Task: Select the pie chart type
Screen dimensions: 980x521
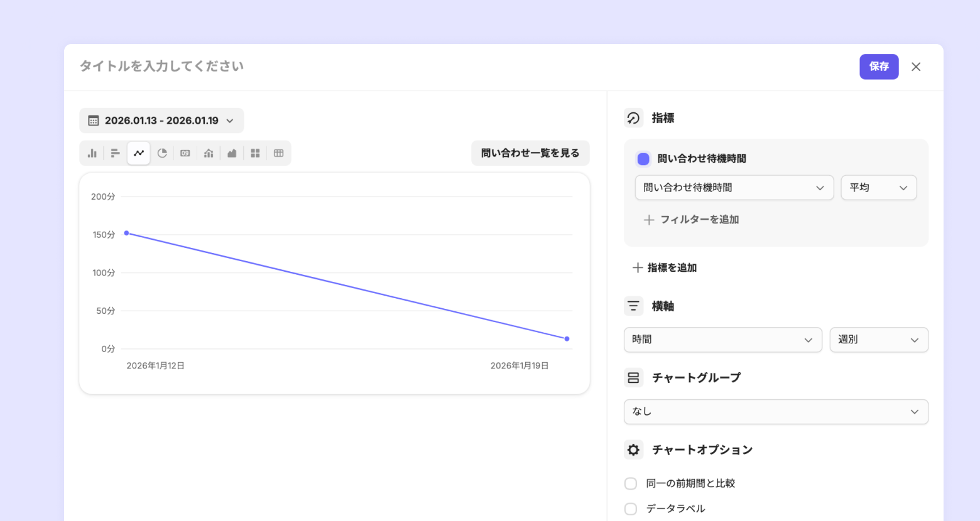Action: (x=162, y=153)
